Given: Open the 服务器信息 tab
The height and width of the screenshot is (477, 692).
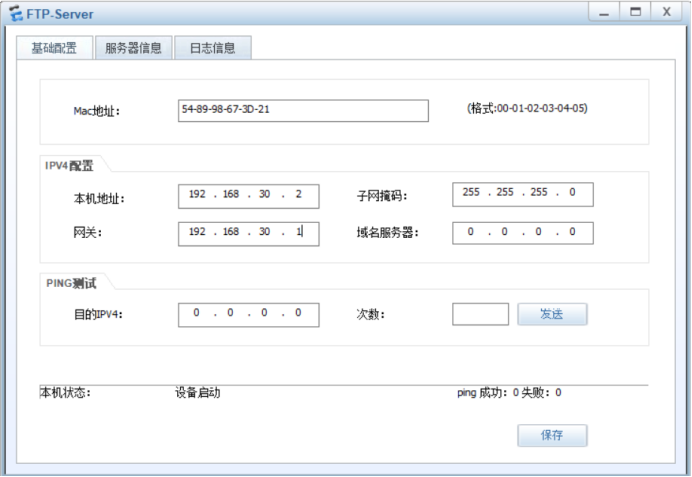Looking at the screenshot, I should pyautogui.click(x=133, y=48).
